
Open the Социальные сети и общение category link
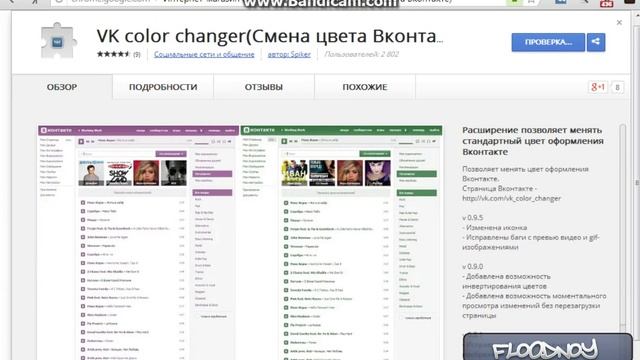point(204,54)
